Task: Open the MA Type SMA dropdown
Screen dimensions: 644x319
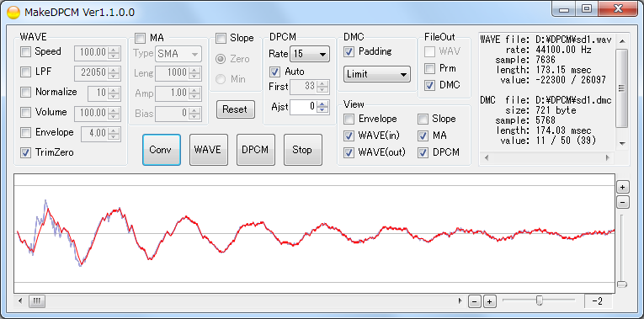Action: (178, 53)
